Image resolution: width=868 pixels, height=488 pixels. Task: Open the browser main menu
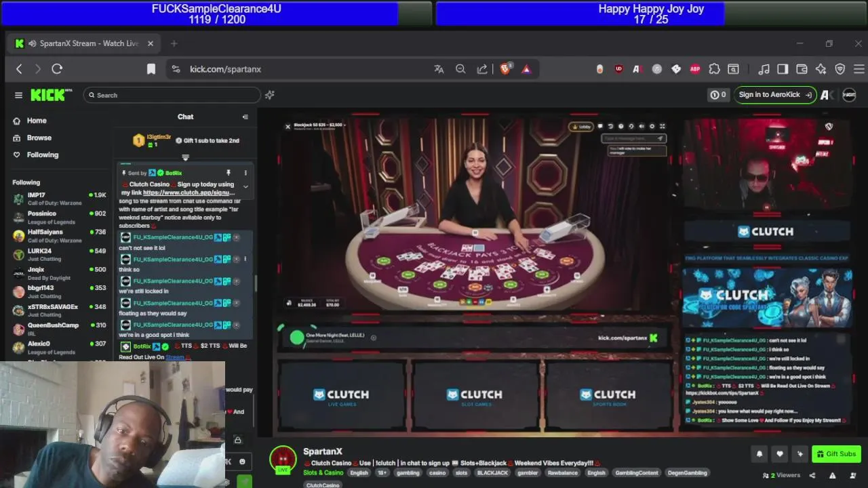859,69
